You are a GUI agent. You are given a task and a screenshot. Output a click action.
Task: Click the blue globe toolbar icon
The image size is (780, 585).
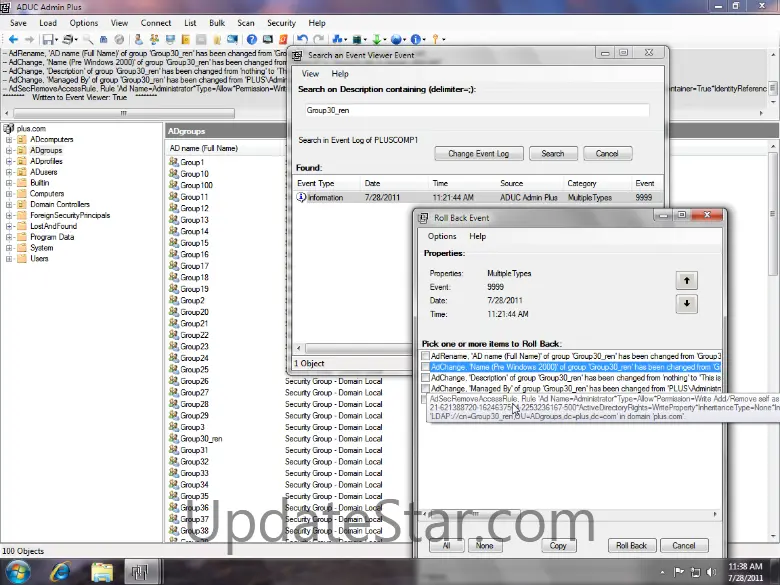tap(396, 39)
